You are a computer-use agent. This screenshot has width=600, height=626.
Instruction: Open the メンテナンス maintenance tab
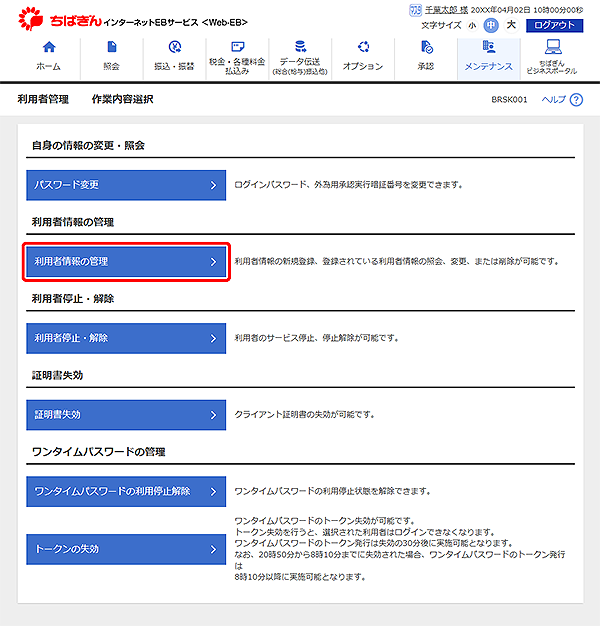(x=488, y=55)
